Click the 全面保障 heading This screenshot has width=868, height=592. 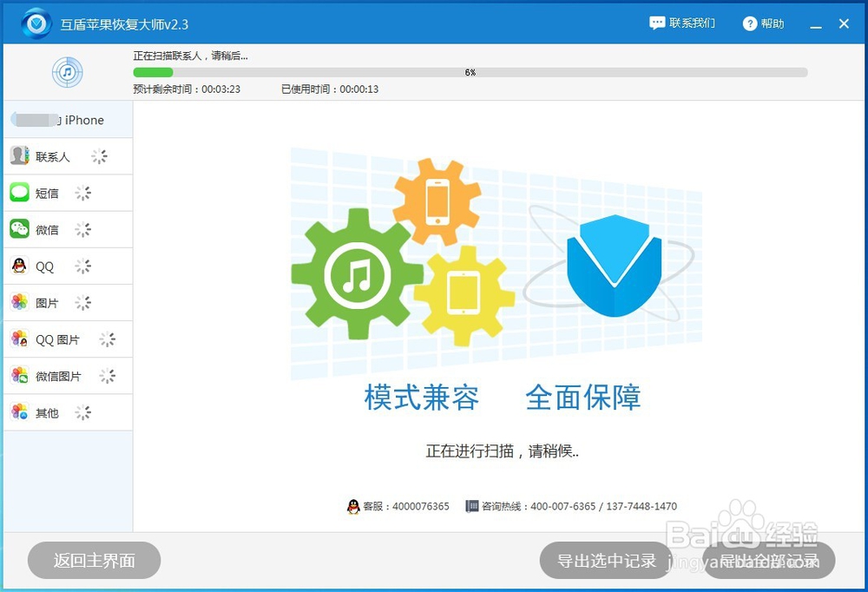(583, 398)
